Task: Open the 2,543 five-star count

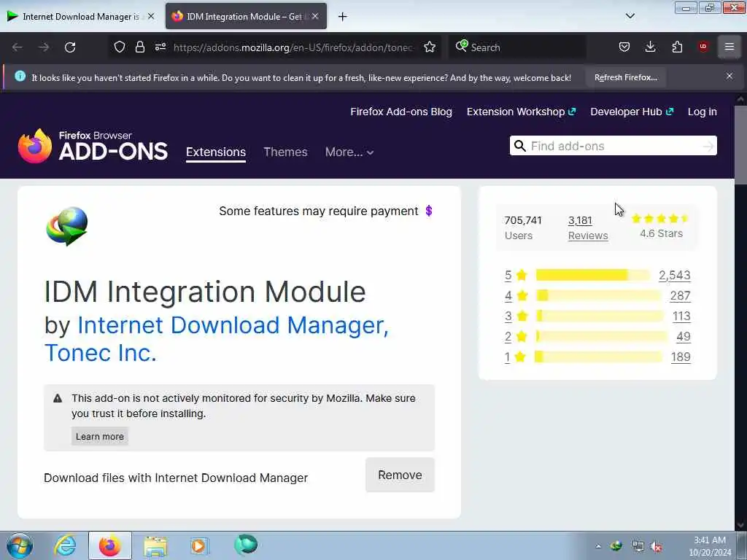Action: pyautogui.click(x=675, y=275)
